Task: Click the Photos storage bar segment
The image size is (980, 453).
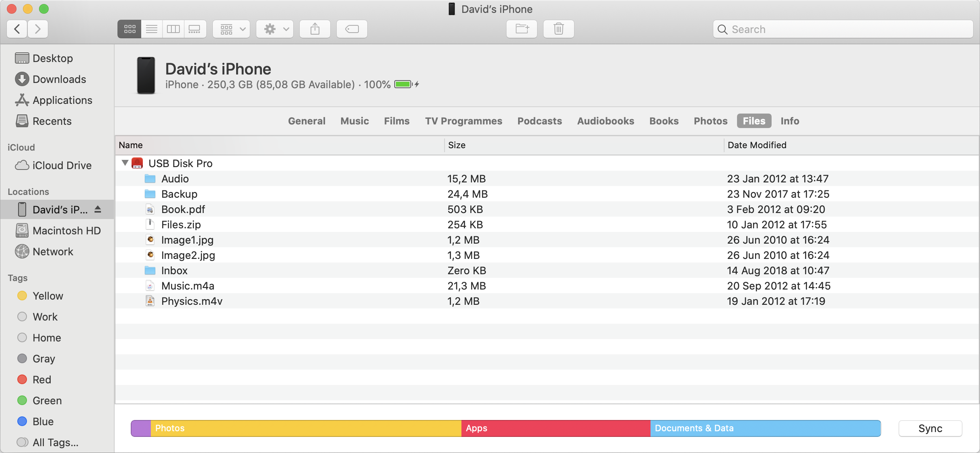Action: tap(306, 428)
